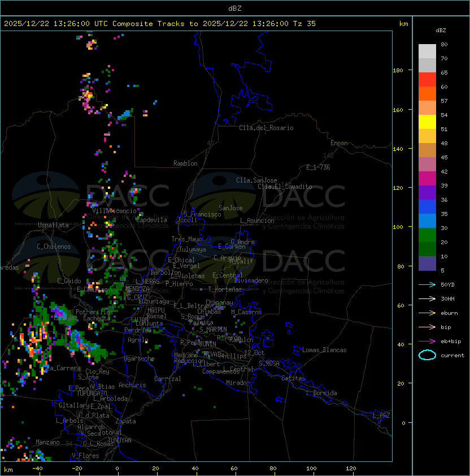Pick the purple 36-39 dBZ swatch
The image size is (470, 476).
(427, 192)
